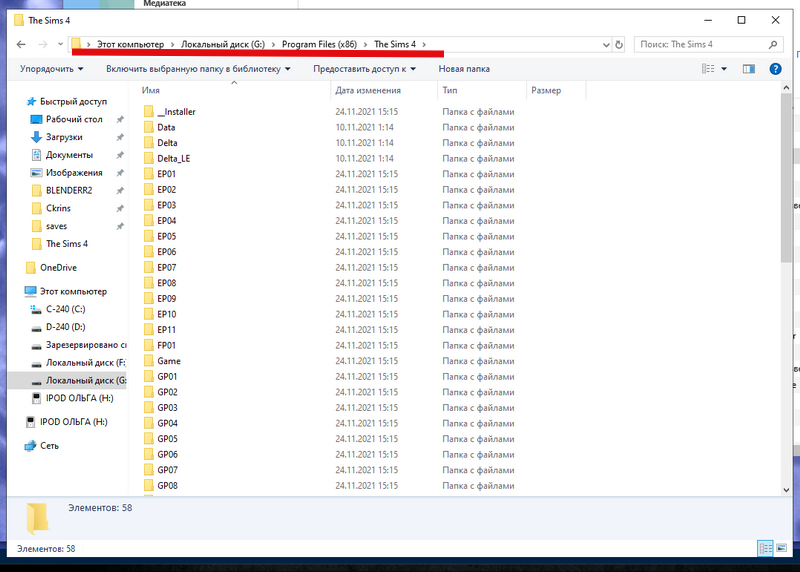Open drive D-240 (D:) in sidebar
Viewport: 800px width, 572px height.
click(65, 327)
